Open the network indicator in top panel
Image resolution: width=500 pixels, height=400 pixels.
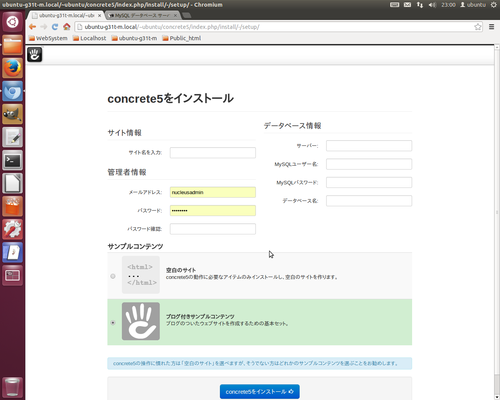420,5
